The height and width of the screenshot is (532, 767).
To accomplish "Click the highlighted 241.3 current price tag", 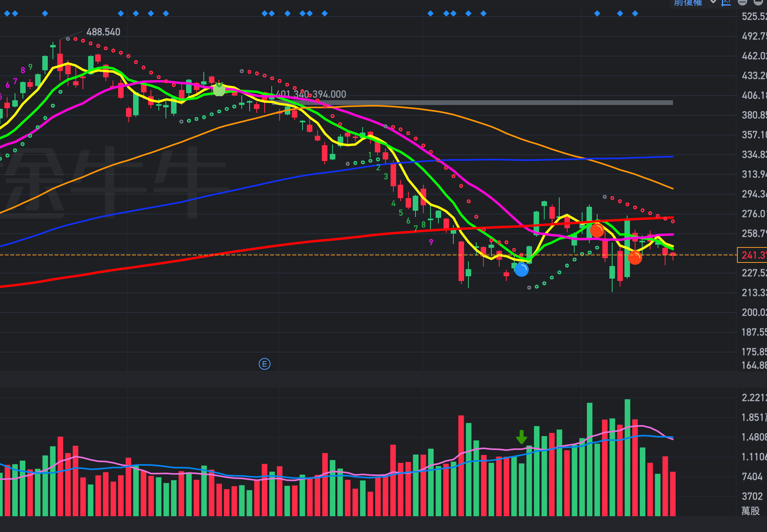I will click(x=752, y=255).
